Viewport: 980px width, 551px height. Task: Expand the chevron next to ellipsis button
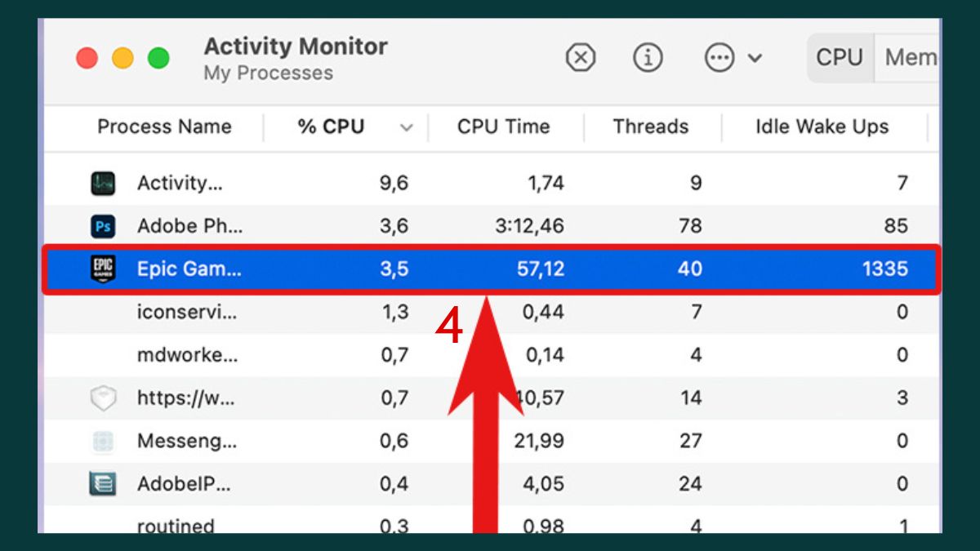pyautogui.click(x=755, y=58)
